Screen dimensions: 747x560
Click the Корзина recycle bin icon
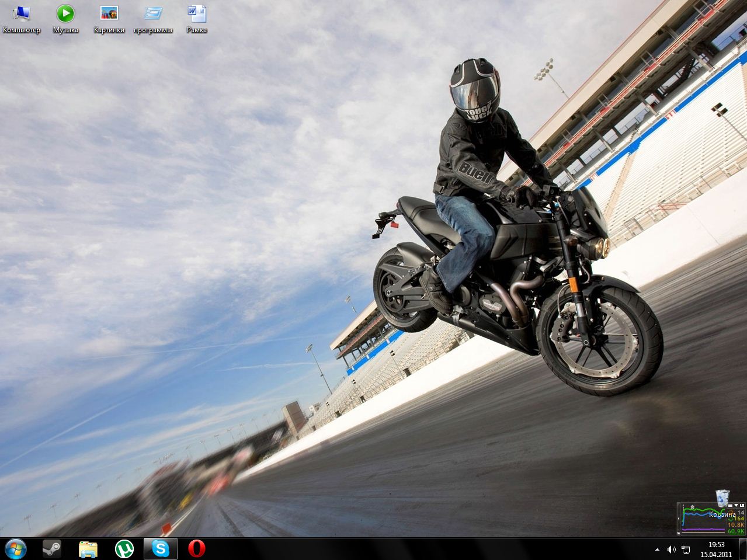(722, 499)
